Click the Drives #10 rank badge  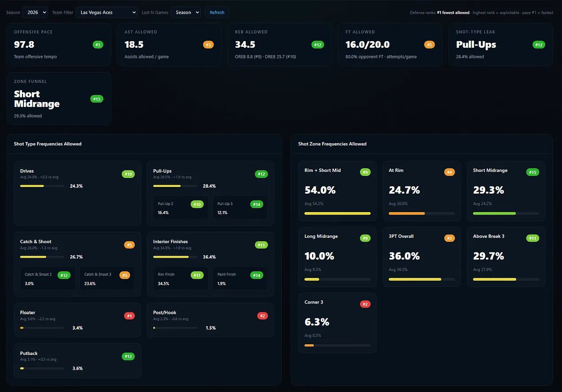pyautogui.click(x=128, y=174)
